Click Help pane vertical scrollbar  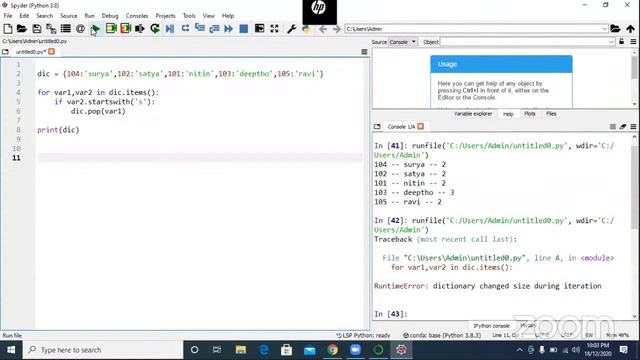634,79
